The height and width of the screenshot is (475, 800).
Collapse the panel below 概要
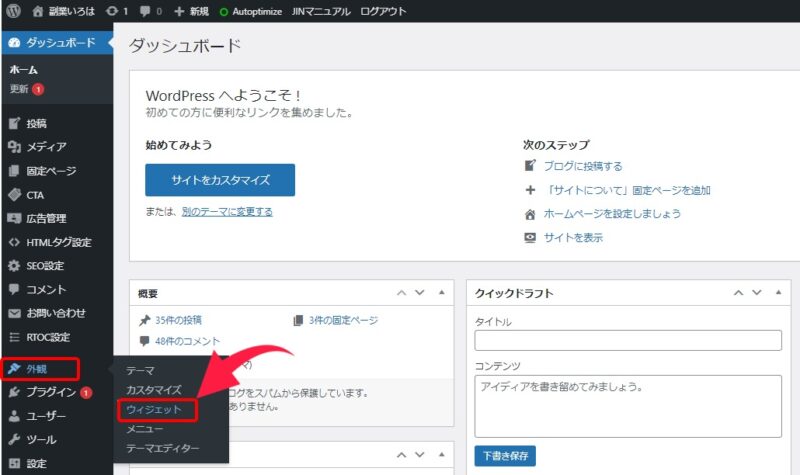pos(441,454)
